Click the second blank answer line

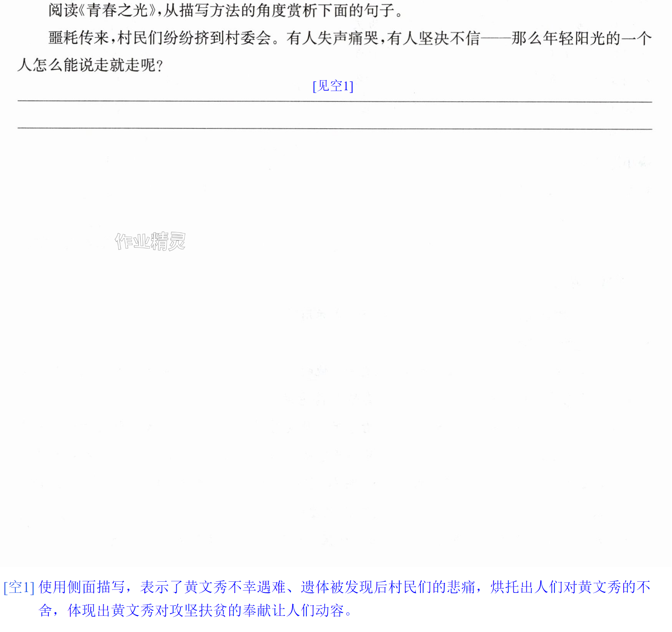click(335, 128)
